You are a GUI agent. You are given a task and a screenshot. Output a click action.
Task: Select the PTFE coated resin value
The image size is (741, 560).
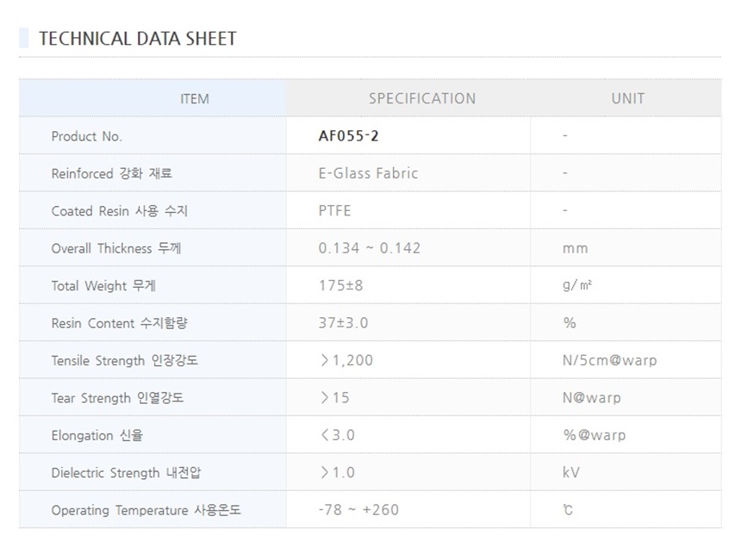click(x=335, y=211)
